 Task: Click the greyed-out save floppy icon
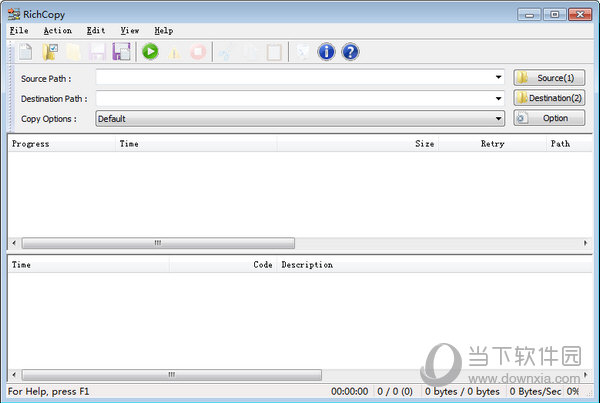97,52
